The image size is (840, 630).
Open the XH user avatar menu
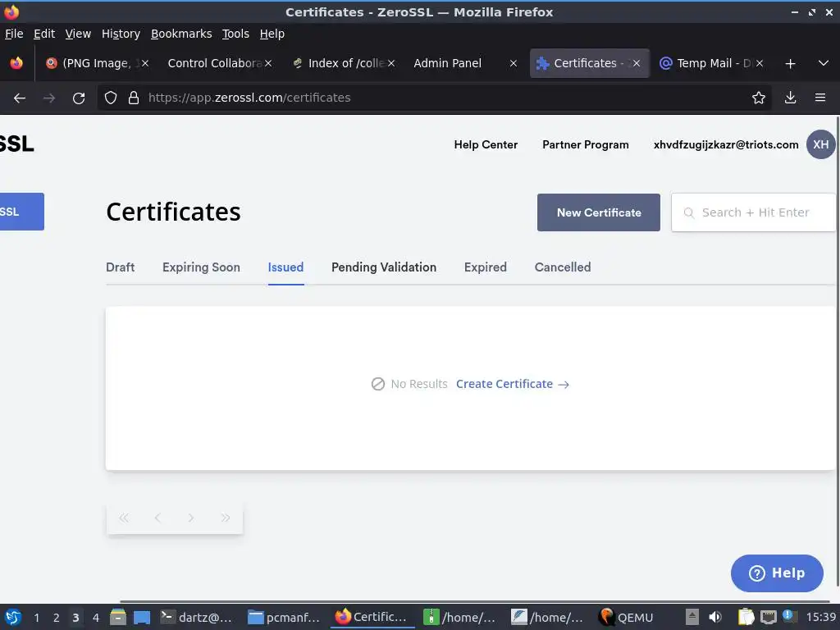[820, 144]
